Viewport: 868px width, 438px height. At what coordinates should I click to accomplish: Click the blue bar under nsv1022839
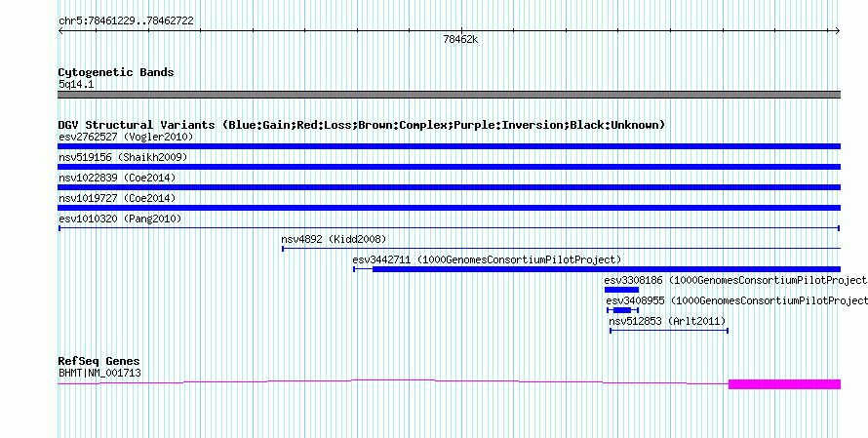click(x=449, y=187)
